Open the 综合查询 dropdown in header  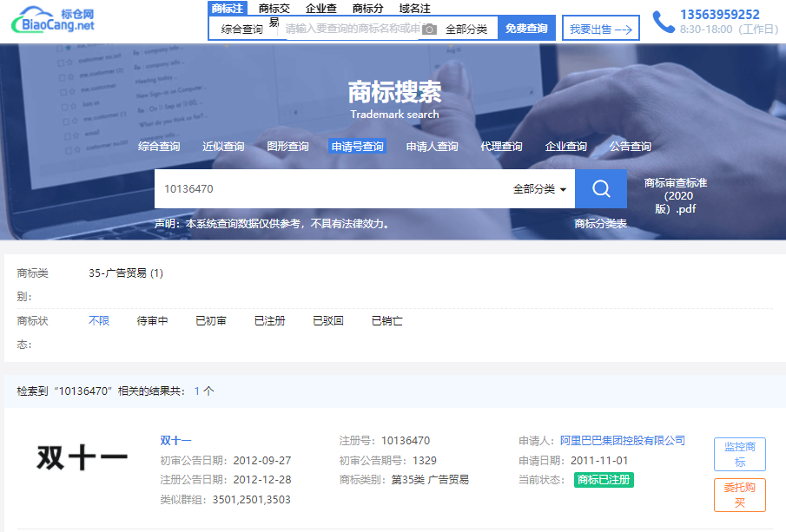[x=242, y=29]
